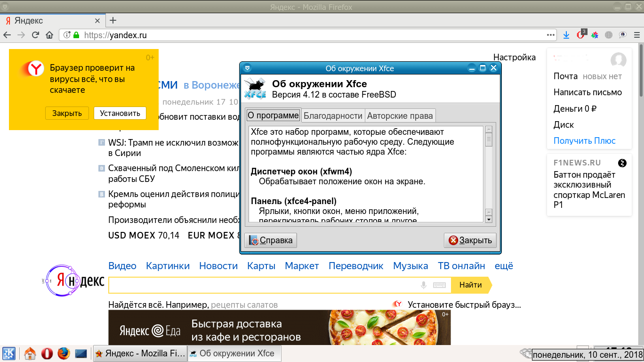Launch Firefox from the panel
Screen dimensions: 644x362
[64, 353]
